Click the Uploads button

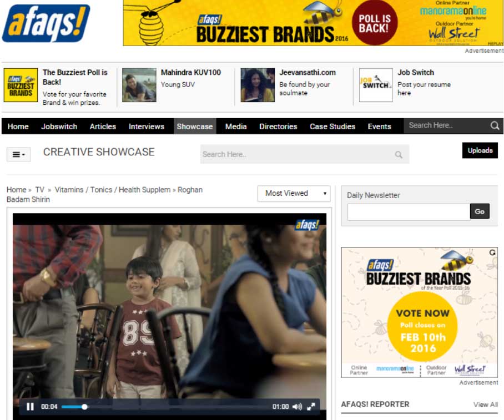[x=480, y=150]
